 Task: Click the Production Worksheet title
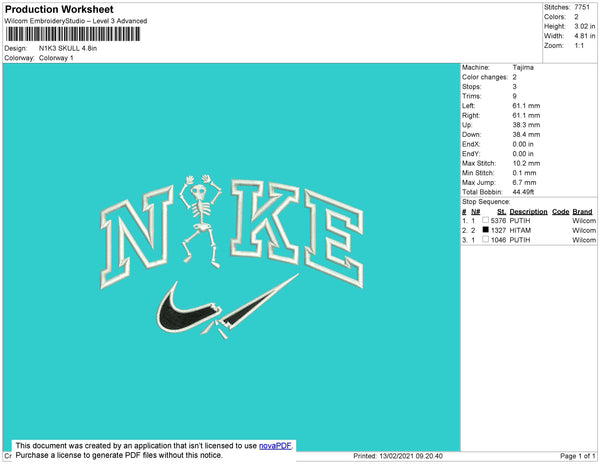tap(59, 9)
